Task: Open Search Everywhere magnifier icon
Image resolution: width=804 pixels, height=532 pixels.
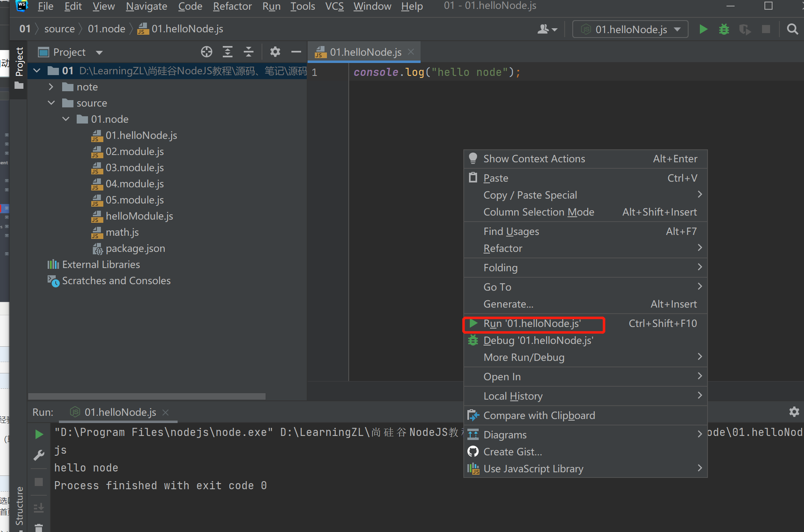Action: click(792, 29)
